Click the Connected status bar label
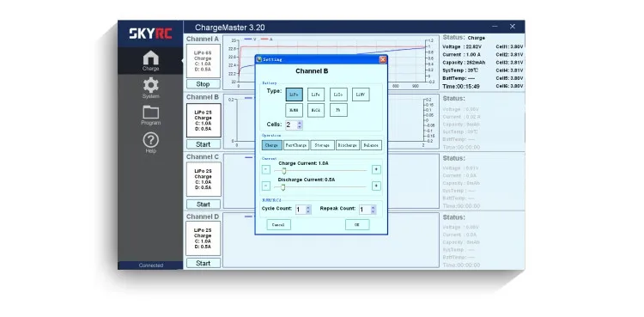This screenshot has height=317, width=644. tap(151, 265)
